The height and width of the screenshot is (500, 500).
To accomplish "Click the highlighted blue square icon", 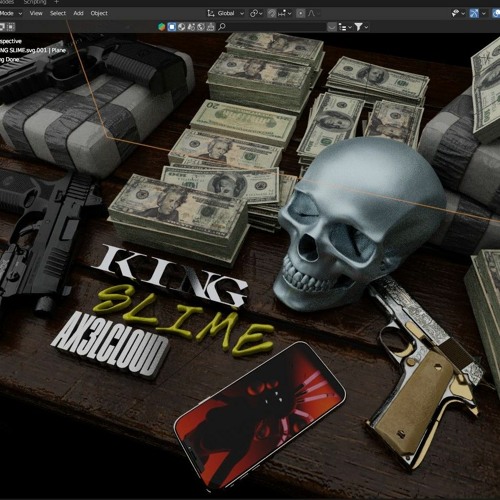I will 172,27.
